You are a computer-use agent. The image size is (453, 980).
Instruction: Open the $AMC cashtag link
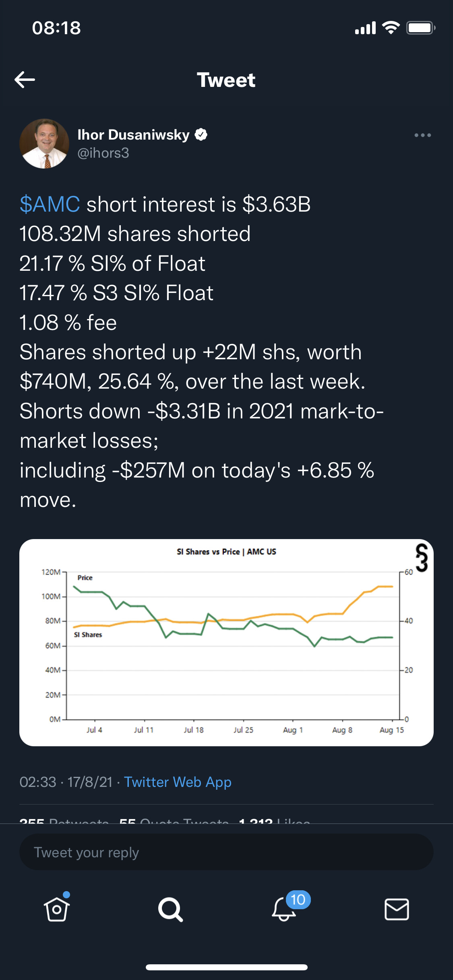50,204
